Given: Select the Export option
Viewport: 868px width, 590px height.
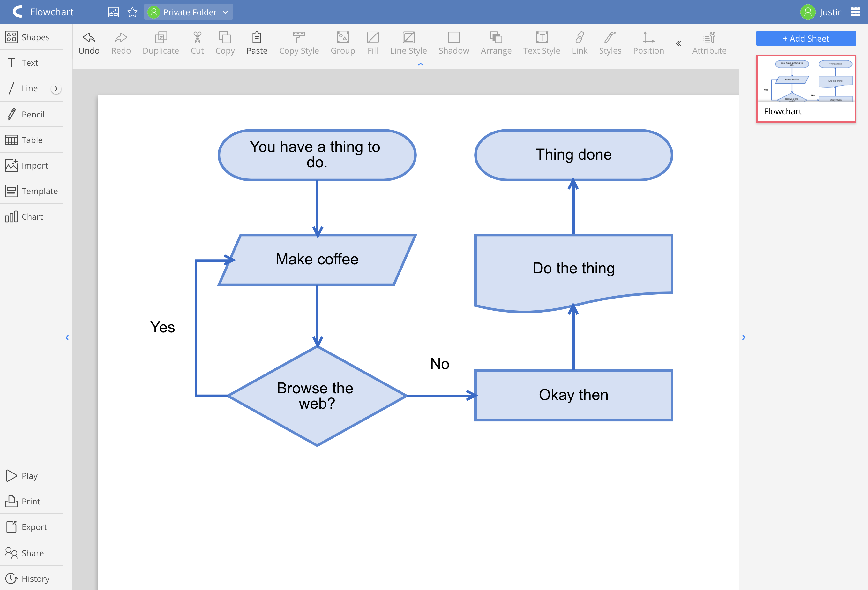Looking at the screenshot, I should [34, 527].
